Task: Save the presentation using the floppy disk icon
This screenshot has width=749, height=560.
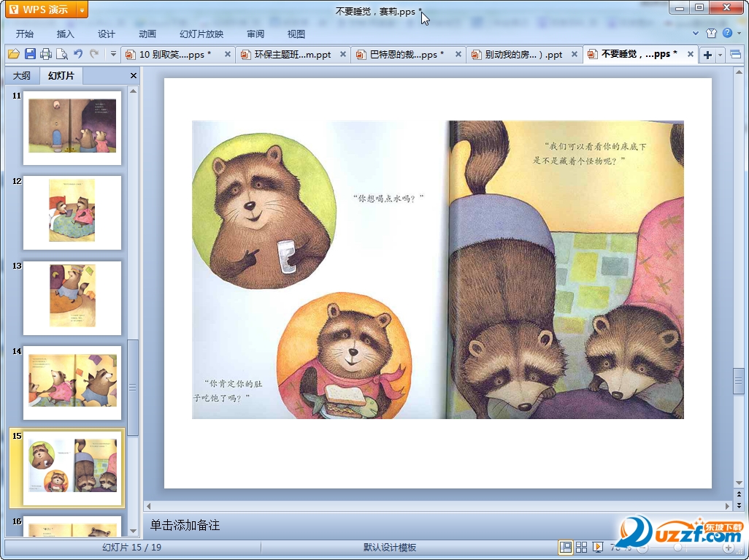Action: [30, 54]
